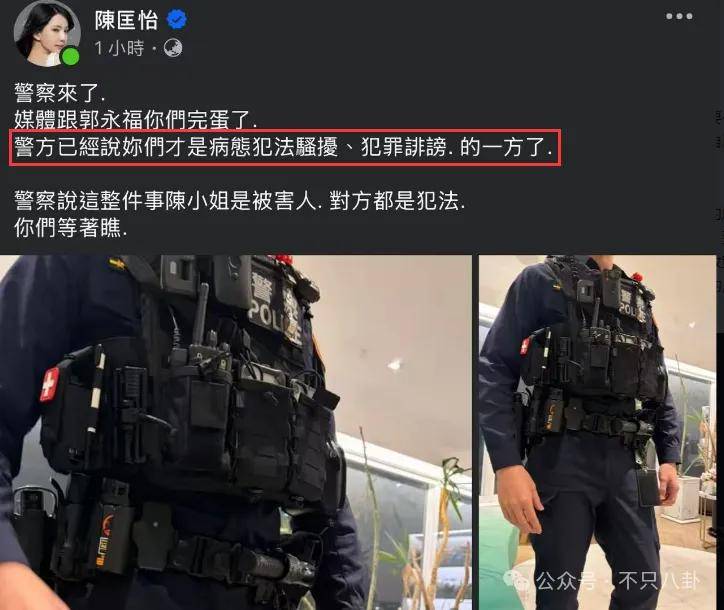Open the three-dots post options menu
Screen dimensions: 724x610
679,16
